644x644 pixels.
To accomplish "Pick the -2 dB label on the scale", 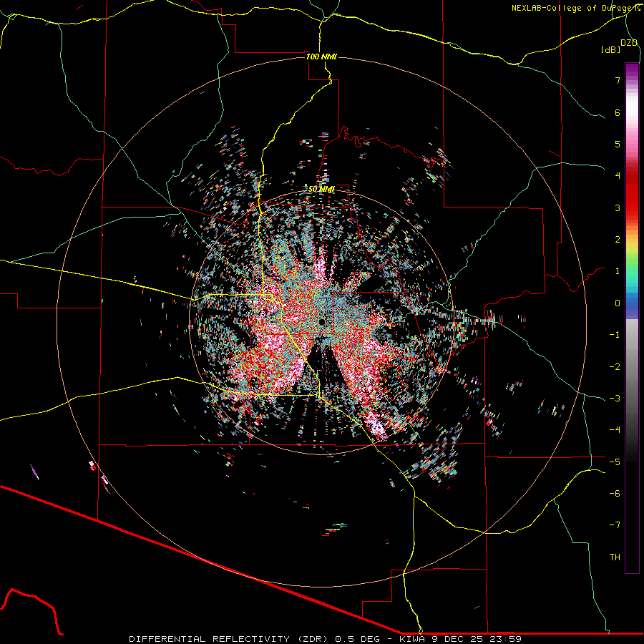I will (x=615, y=367).
